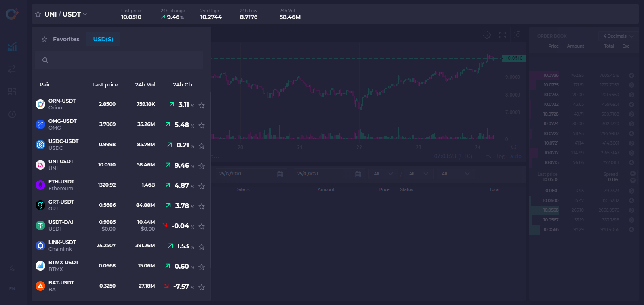
Task: Star GRT-USDT as a favorite
Action: point(202,206)
